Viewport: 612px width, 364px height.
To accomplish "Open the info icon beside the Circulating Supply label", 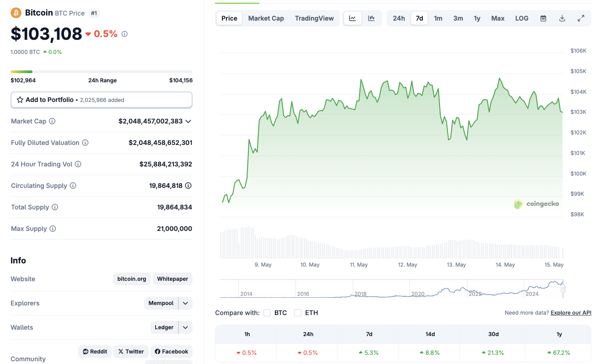I will point(73,186).
